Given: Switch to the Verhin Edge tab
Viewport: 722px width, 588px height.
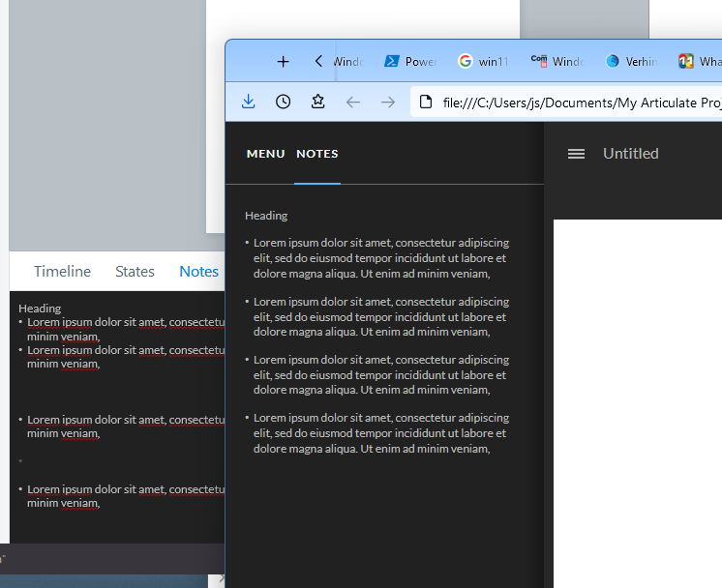Looking at the screenshot, I should [631, 61].
